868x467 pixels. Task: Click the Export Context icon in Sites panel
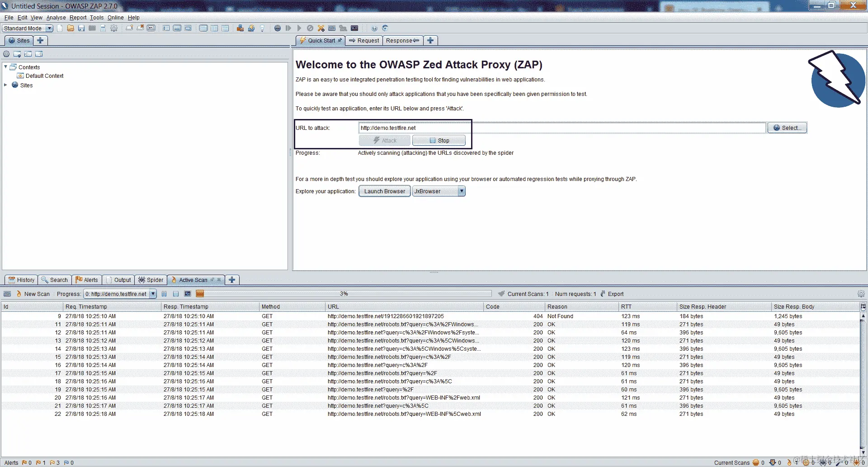click(x=39, y=54)
